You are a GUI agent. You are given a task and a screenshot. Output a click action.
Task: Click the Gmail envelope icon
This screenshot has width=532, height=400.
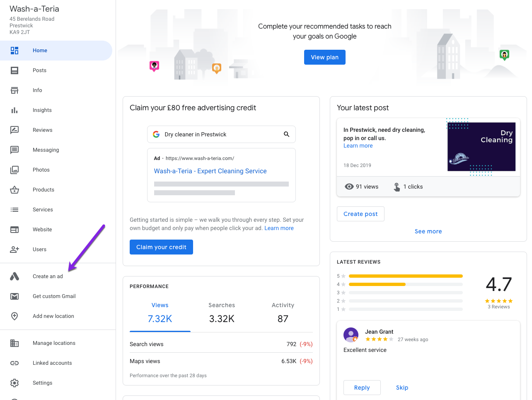tap(15, 296)
